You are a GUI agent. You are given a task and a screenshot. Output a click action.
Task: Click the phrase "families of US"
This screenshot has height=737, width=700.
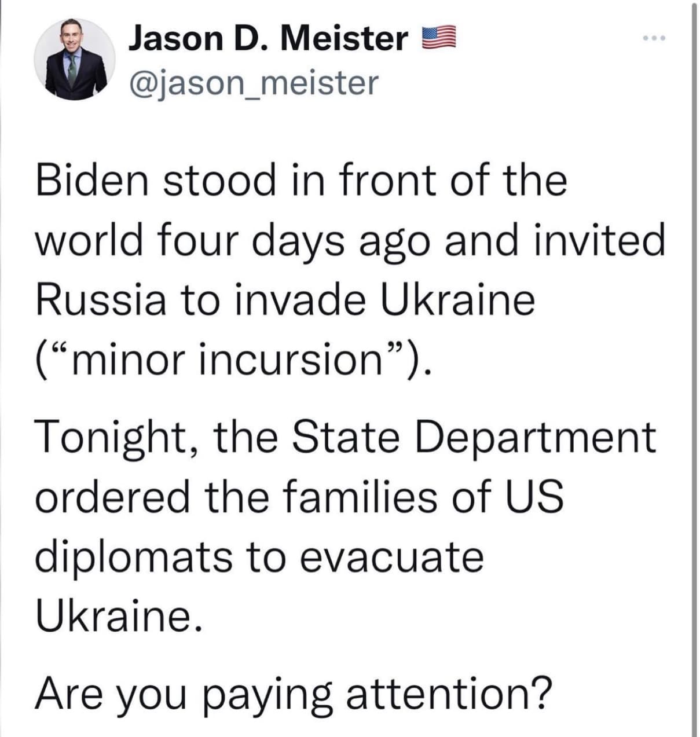423,497
